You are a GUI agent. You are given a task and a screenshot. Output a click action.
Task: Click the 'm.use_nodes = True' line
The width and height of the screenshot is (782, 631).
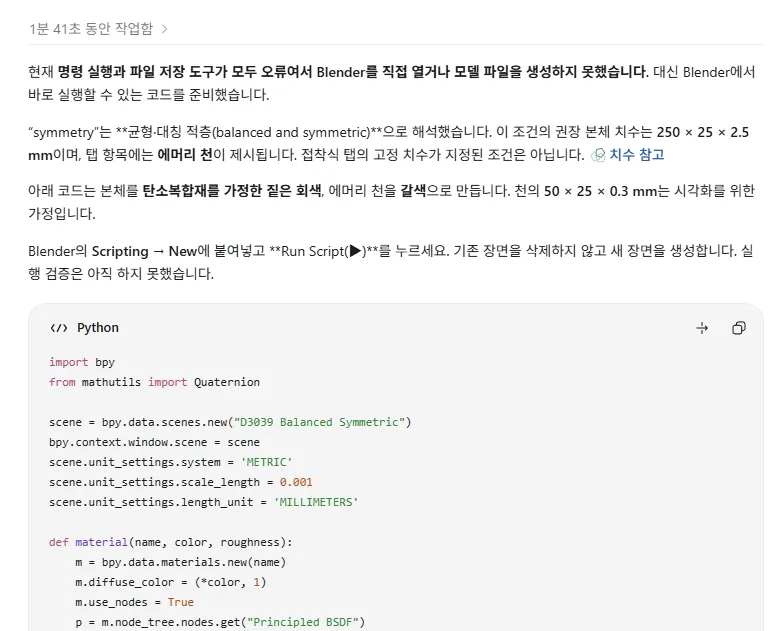click(134, 602)
